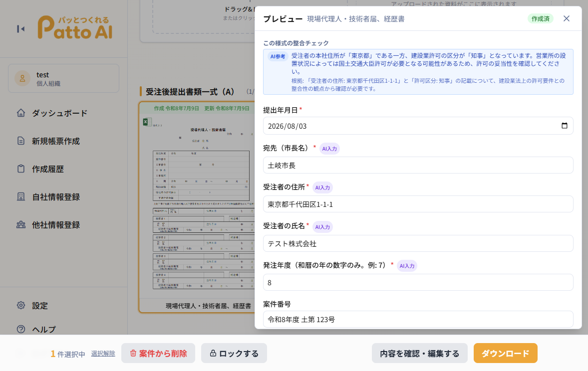Click the trash icon in 案件から削除
The image size is (588, 371).
(133, 353)
